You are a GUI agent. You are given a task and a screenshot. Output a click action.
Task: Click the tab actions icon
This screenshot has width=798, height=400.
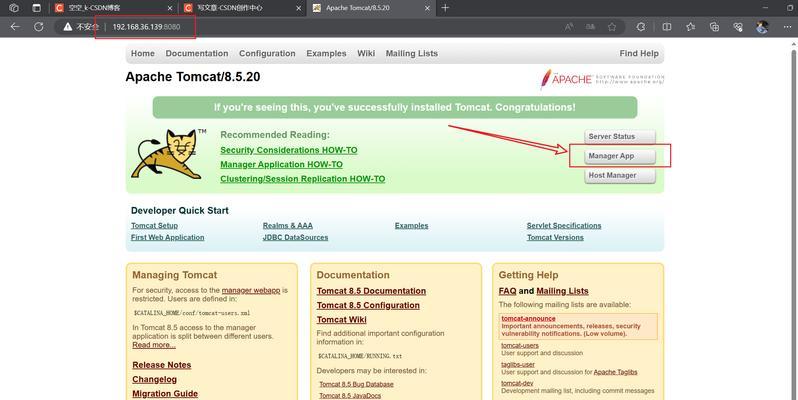37,8
